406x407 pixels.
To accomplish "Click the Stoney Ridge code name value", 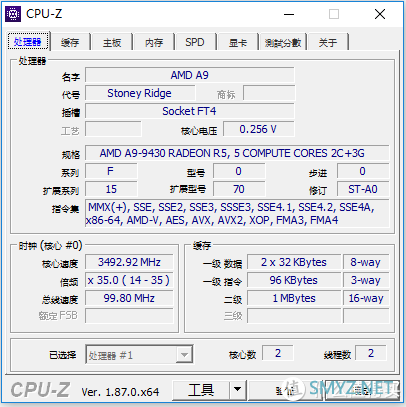I will pyautogui.click(x=140, y=93).
